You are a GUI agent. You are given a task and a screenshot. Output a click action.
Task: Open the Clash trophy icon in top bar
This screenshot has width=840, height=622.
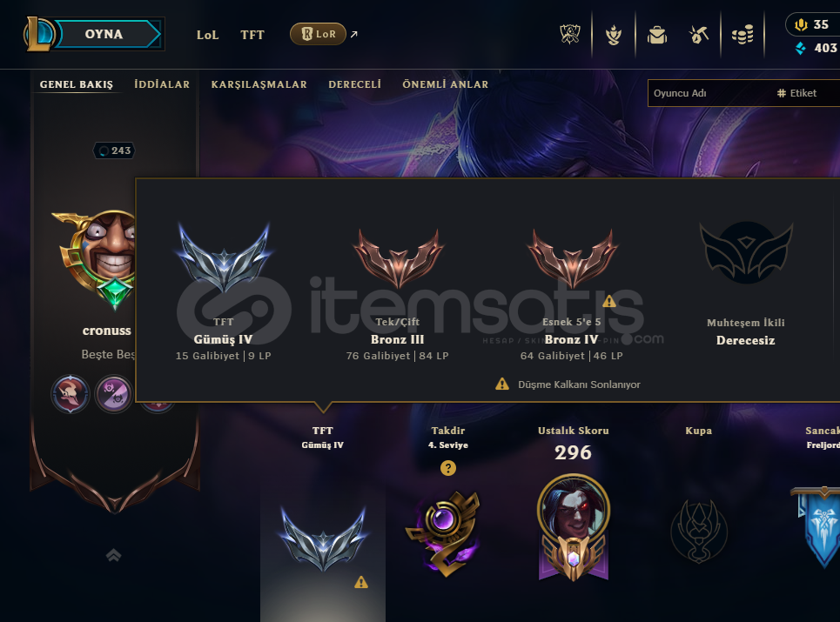(x=570, y=35)
